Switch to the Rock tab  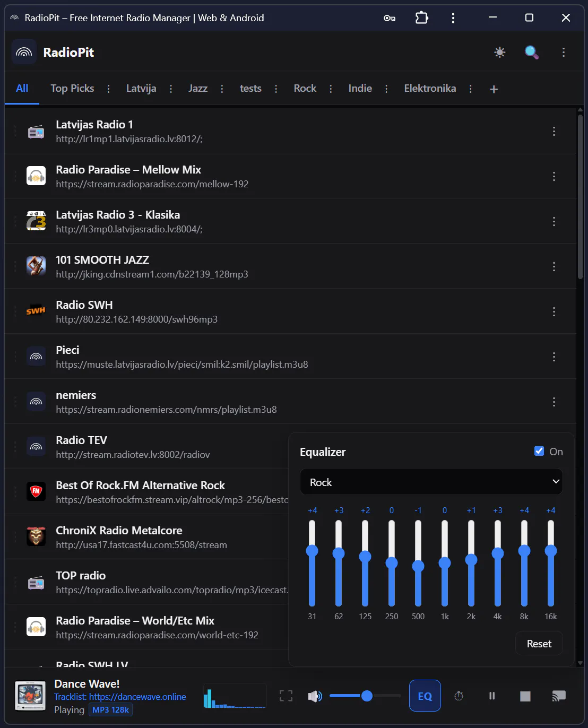(305, 88)
